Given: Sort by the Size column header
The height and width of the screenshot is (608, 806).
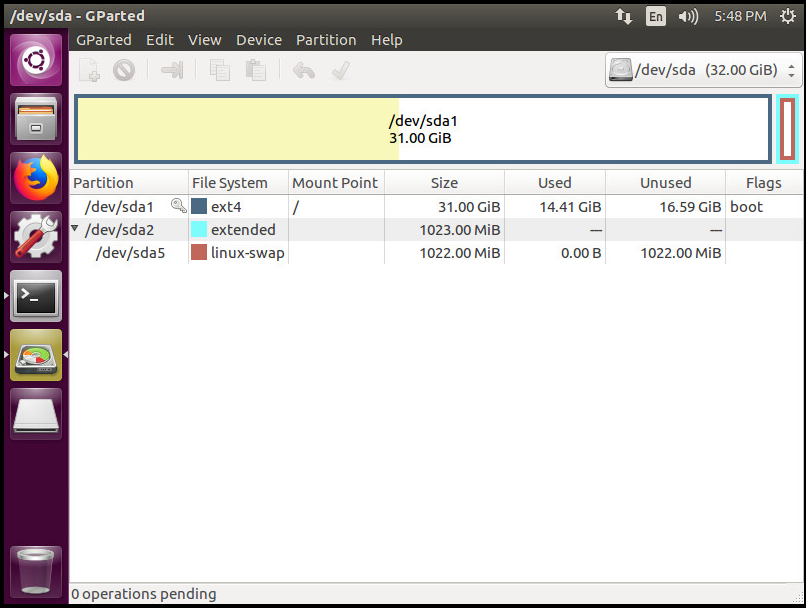Looking at the screenshot, I should [444, 182].
